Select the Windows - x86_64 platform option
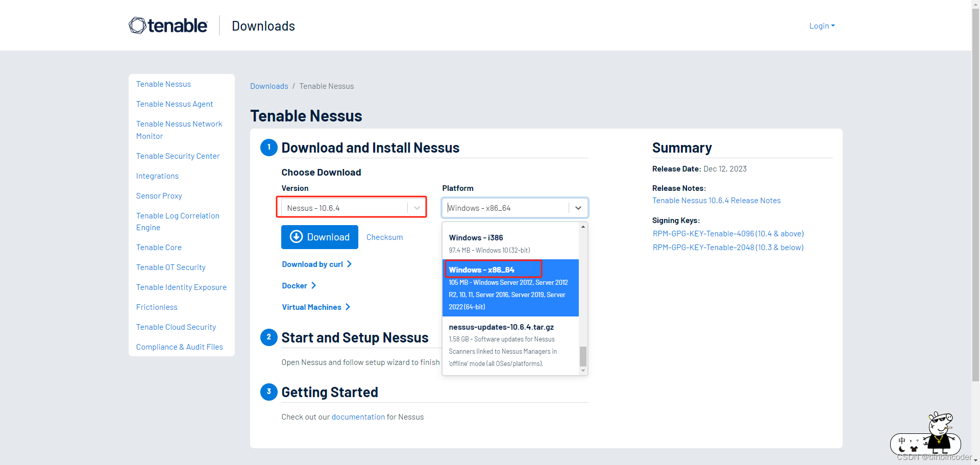Viewport: 980px width, 465px height. pos(510,288)
